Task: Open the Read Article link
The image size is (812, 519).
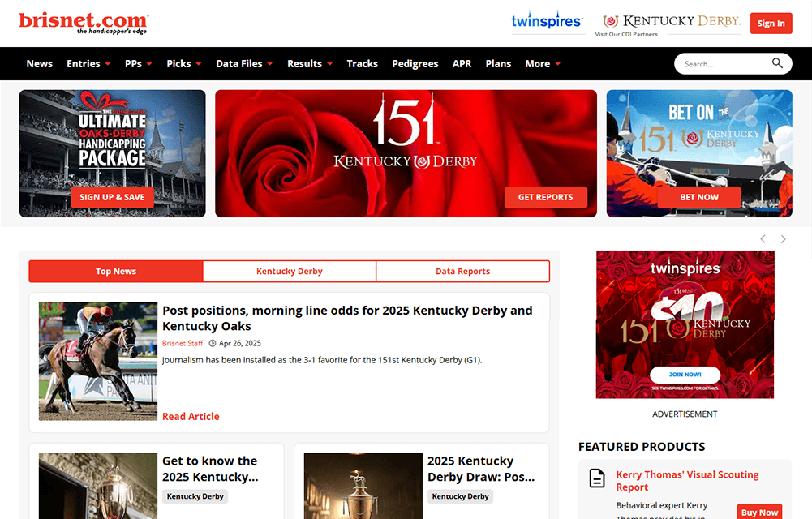Action: click(x=191, y=417)
